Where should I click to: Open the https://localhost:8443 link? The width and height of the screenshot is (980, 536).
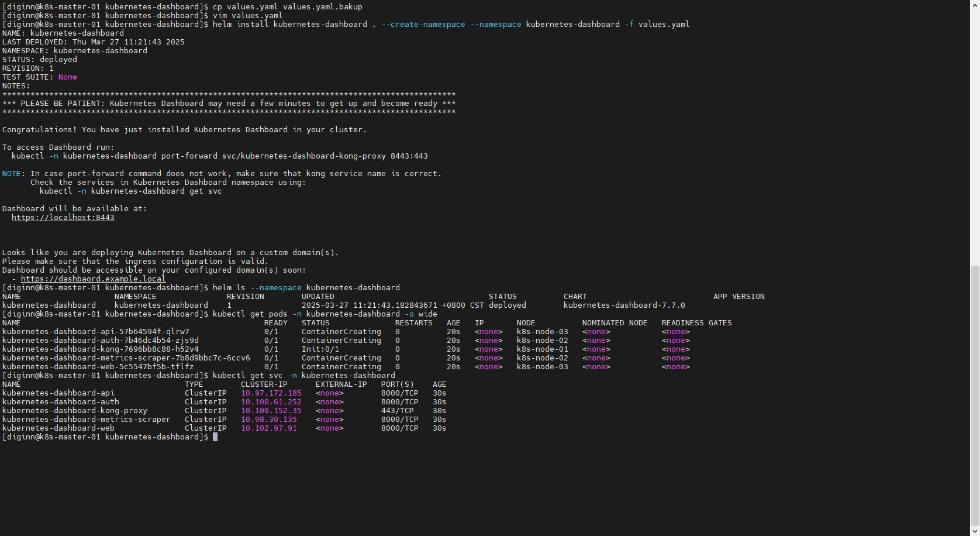pos(63,218)
